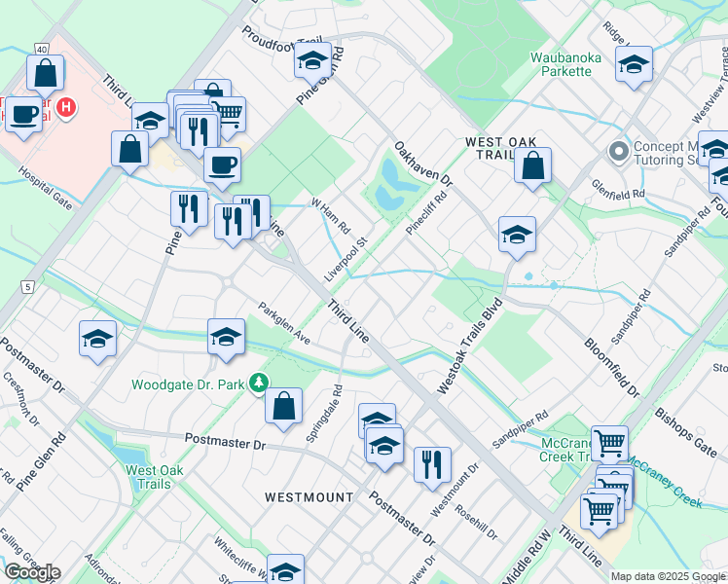Select the Third Line label near Liverpool St
728x584 pixels.
coord(348,321)
